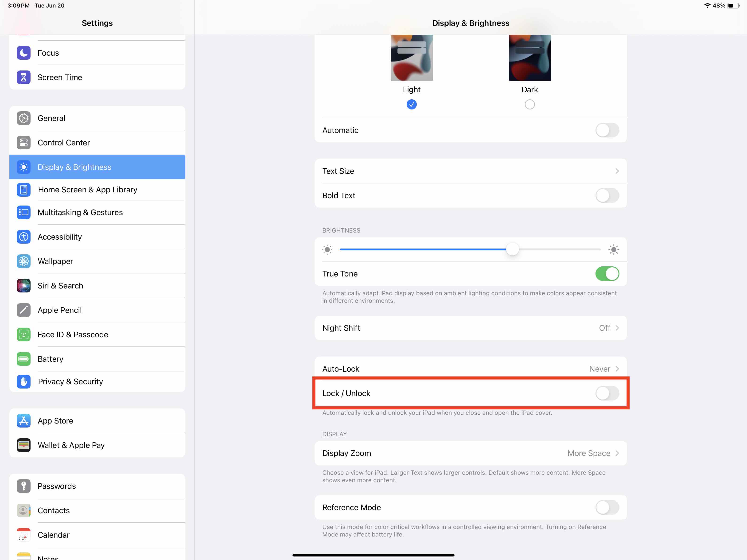Open the Auto-Lock duration chooser
747x560 pixels.
coord(471,369)
